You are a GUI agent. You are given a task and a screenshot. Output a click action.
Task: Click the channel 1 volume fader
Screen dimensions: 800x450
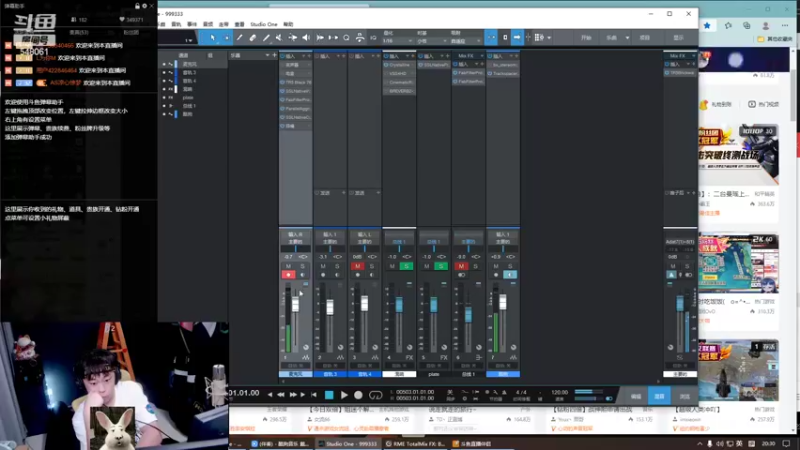[295, 304]
